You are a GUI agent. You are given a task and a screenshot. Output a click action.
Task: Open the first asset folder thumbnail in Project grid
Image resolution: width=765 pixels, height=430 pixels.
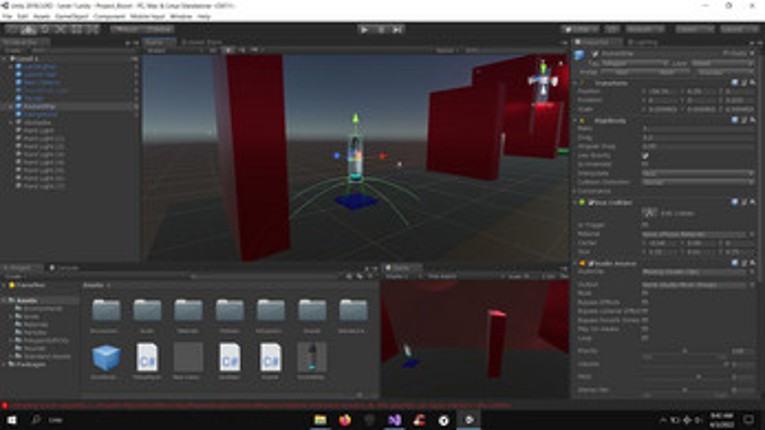tap(106, 310)
